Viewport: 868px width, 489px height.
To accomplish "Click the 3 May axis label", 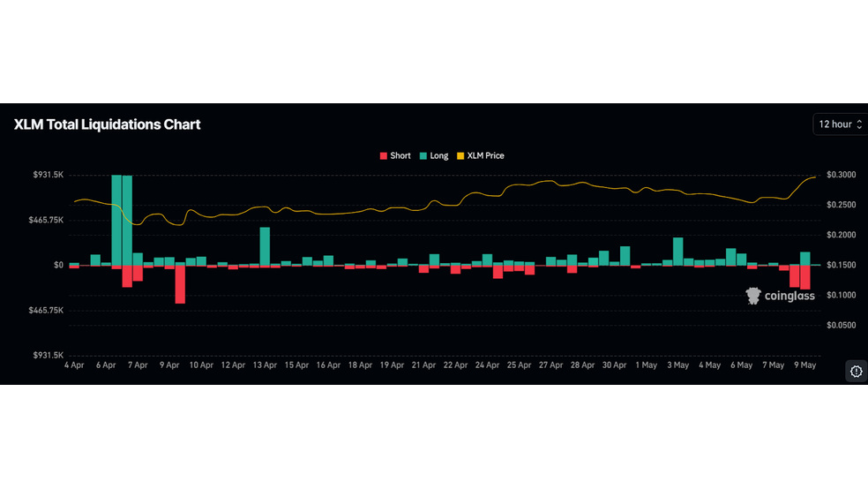I will click(678, 365).
